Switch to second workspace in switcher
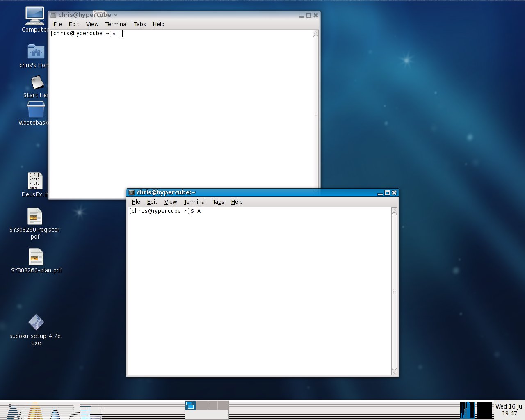The width and height of the screenshot is (525, 420). 201,406
